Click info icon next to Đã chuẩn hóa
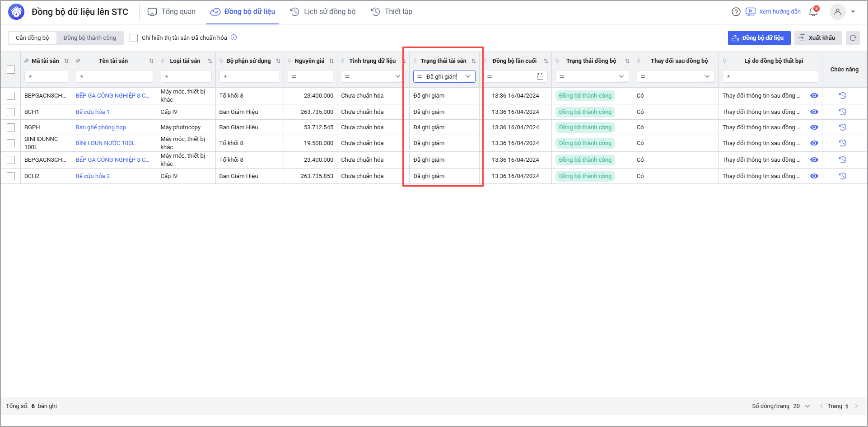This screenshot has width=868, height=427. pyautogui.click(x=234, y=38)
